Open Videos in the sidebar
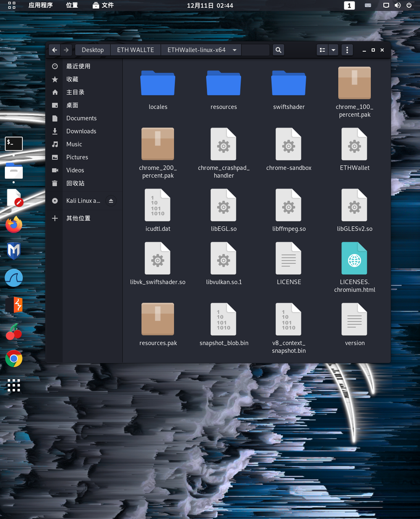Screen dimensions: 420x519 pos(84,170)
